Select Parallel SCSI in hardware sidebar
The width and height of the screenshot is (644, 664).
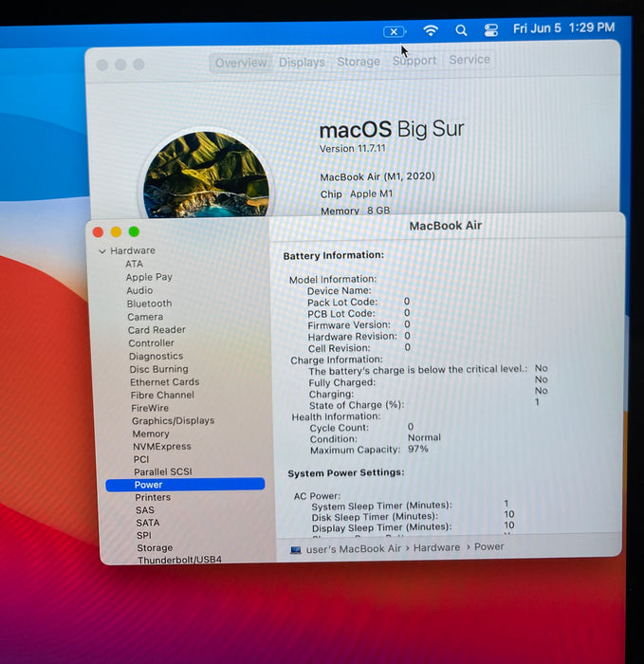tap(163, 471)
